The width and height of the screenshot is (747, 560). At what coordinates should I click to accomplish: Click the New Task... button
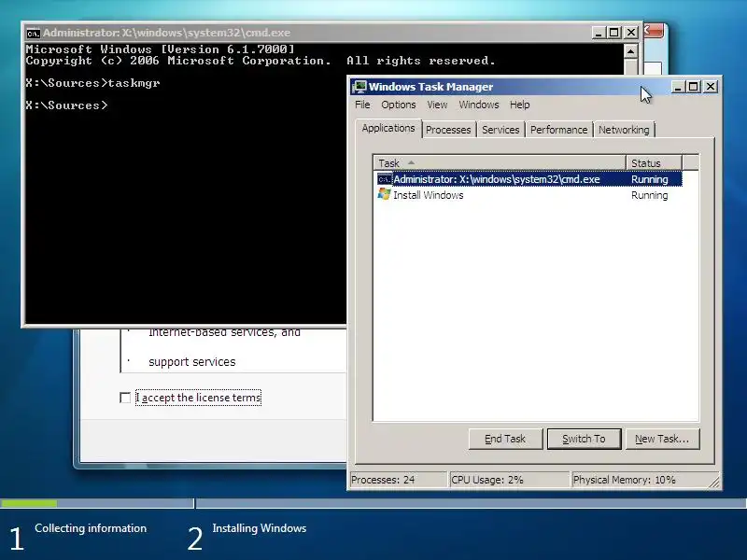click(x=662, y=439)
